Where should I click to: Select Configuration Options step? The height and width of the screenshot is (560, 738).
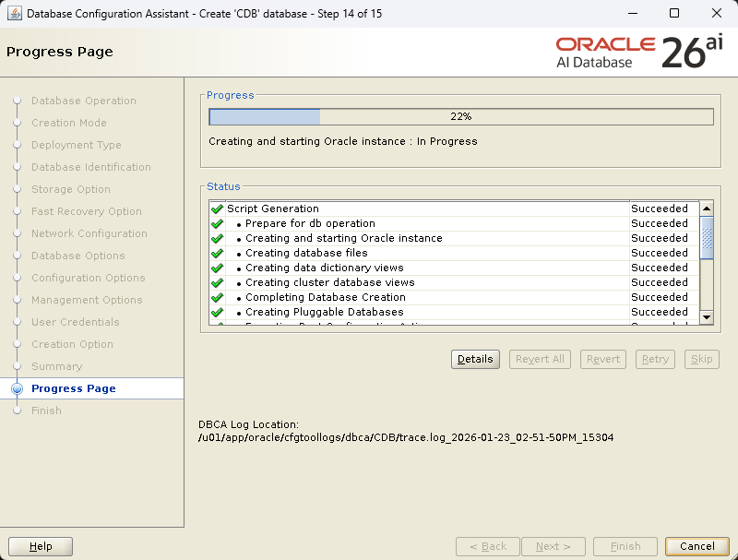coord(88,278)
